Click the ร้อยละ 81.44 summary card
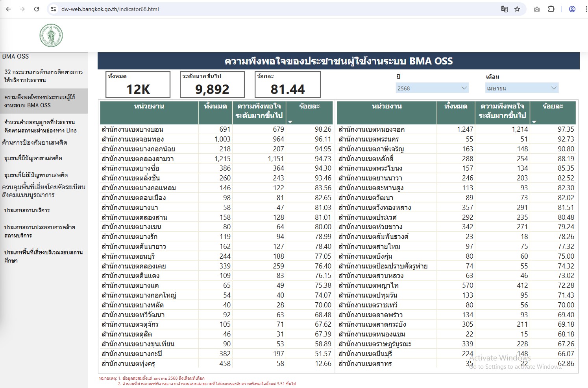 (288, 85)
